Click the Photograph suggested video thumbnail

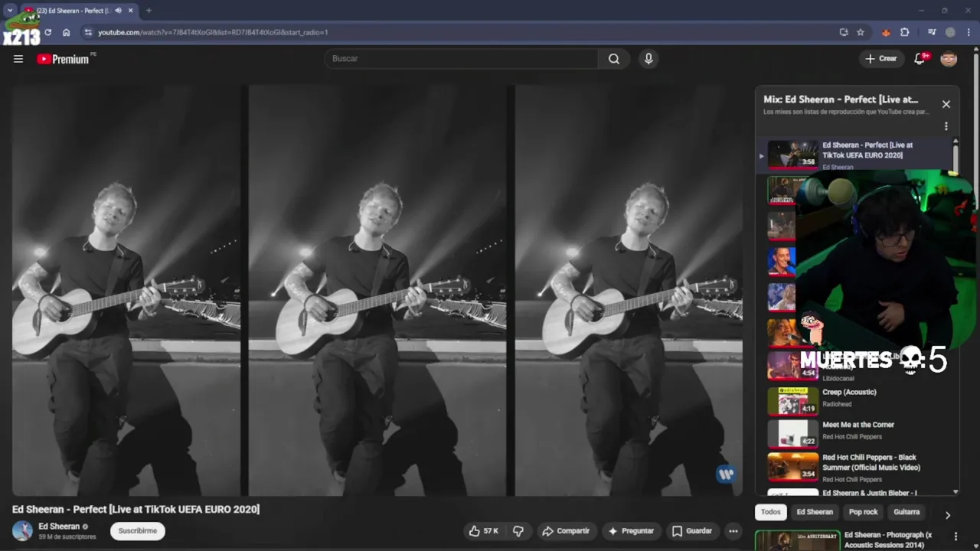[797, 541]
